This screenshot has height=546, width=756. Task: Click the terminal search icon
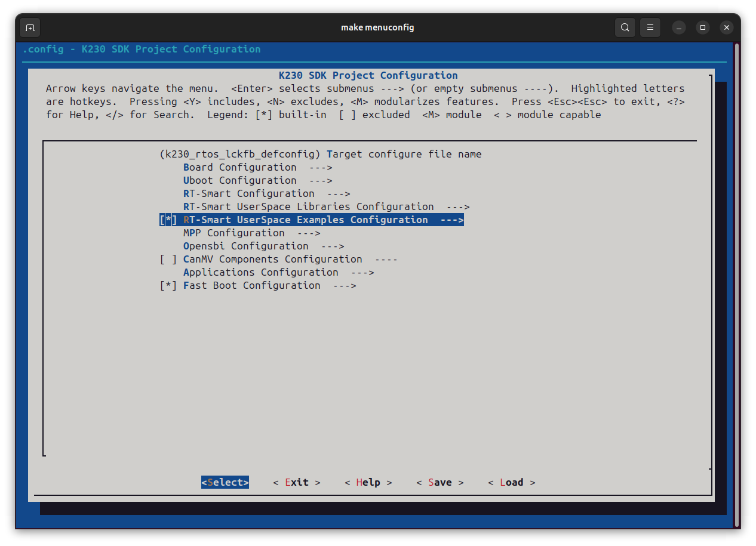tap(625, 27)
